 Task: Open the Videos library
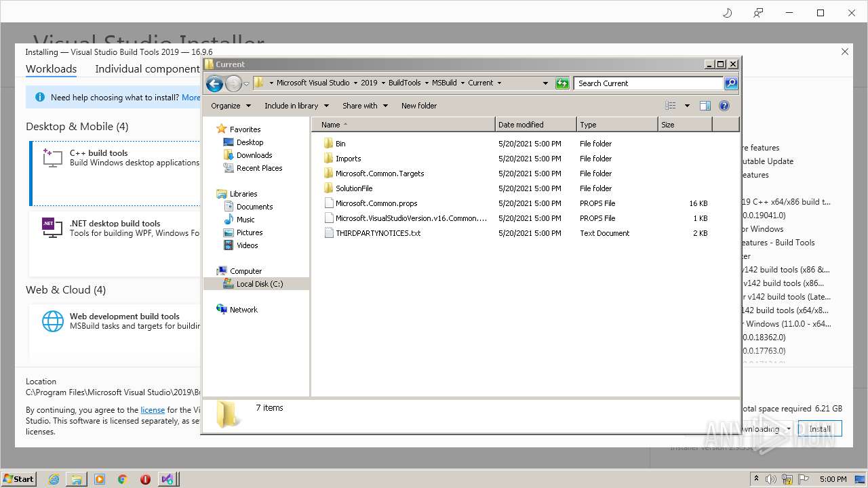pyautogui.click(x=247, y=245)
